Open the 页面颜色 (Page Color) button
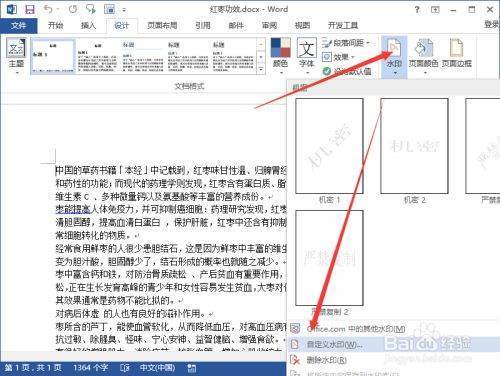 pyautogui.click(x=423, y=56)
